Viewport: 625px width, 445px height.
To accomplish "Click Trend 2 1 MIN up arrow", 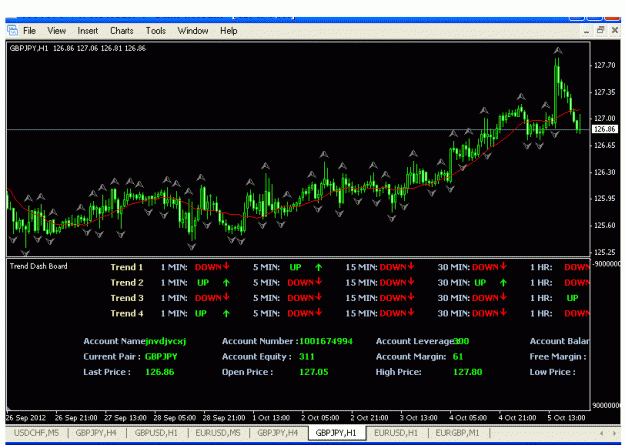I will 226,283.
